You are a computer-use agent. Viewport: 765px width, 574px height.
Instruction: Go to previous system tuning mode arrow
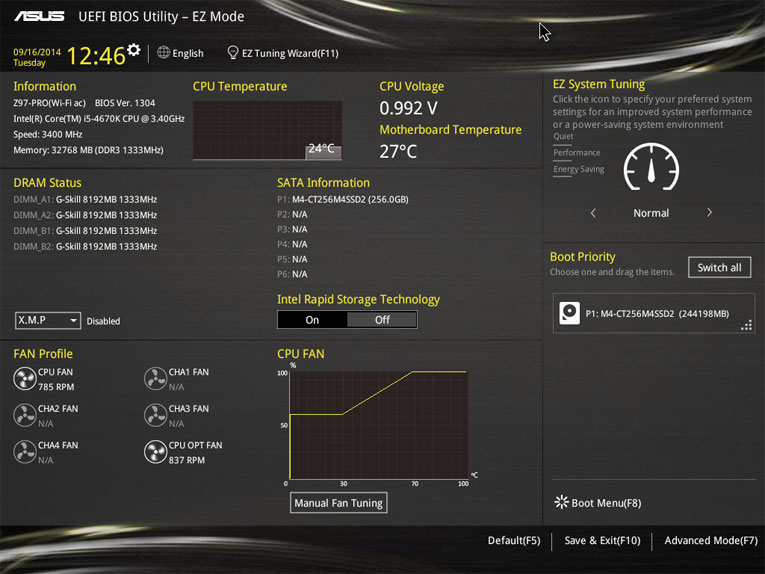[593, 213]
